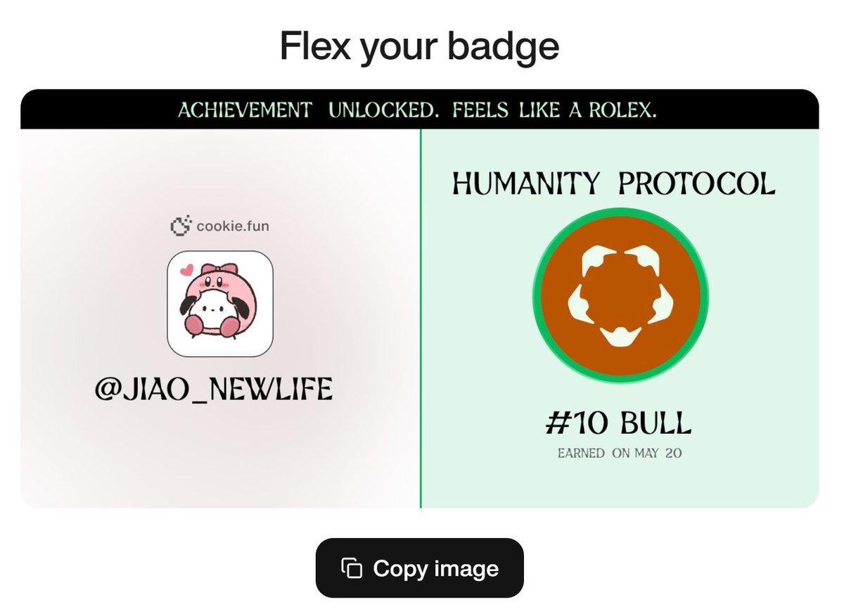844x616 pixels.
Task: Select the @JIAO_NEWLIFE username
Action: click(x=214, y=389)
